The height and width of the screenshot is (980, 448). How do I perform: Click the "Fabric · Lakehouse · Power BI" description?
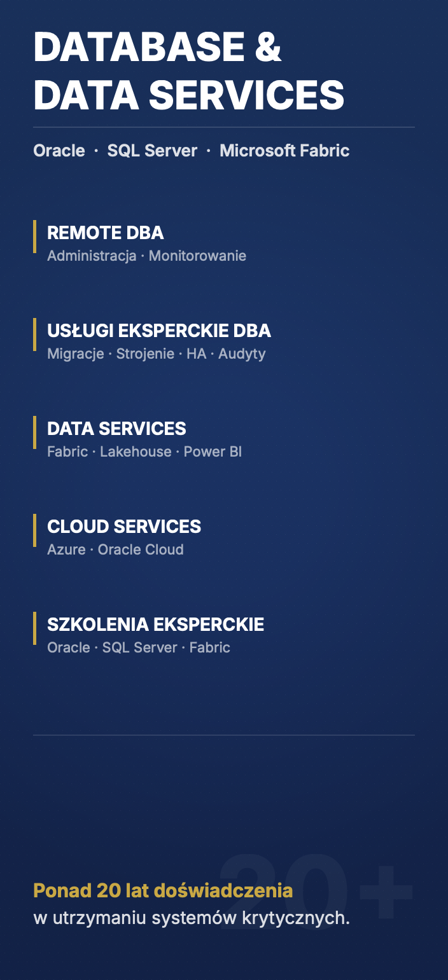coord(144,452)
